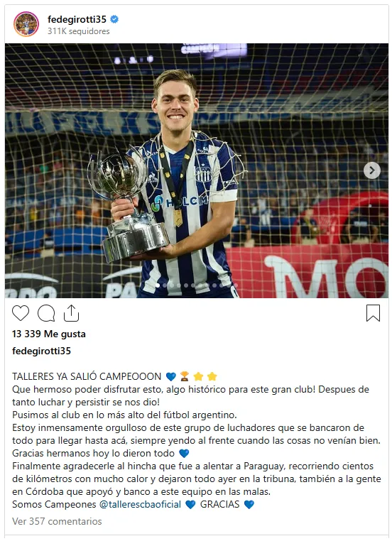The height and width of the screenshot is (541, 392).
Task: Open the photo of player holding trophy
Action: click(x=196, y=170)
